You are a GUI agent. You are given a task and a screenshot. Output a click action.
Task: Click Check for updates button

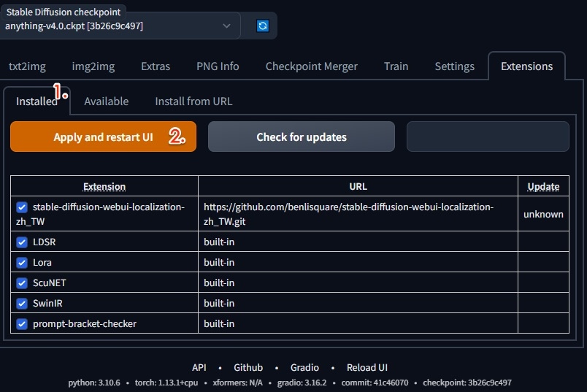pos(302,137)
